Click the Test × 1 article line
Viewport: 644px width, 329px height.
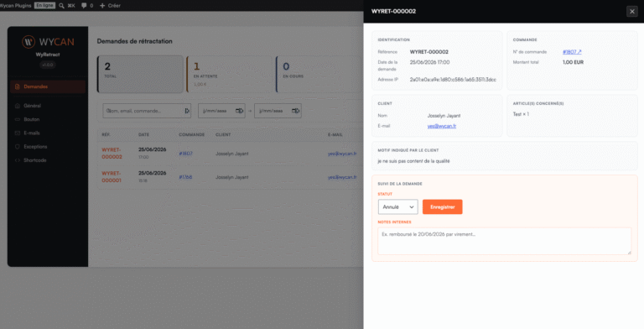pos(521,114)
